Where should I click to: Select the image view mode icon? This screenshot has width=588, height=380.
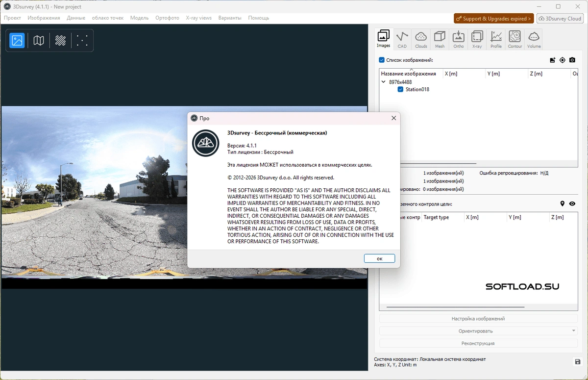(x=17, y=40)
